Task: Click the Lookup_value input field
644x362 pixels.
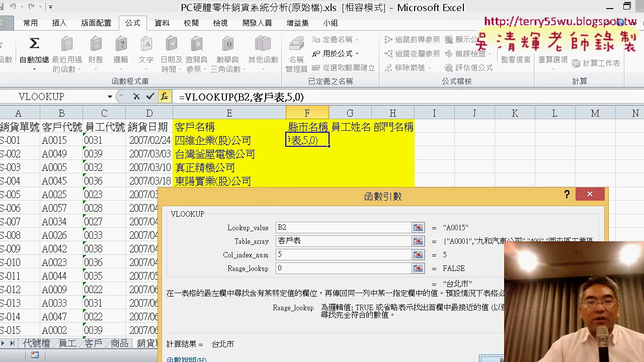Action: point(344,228)
